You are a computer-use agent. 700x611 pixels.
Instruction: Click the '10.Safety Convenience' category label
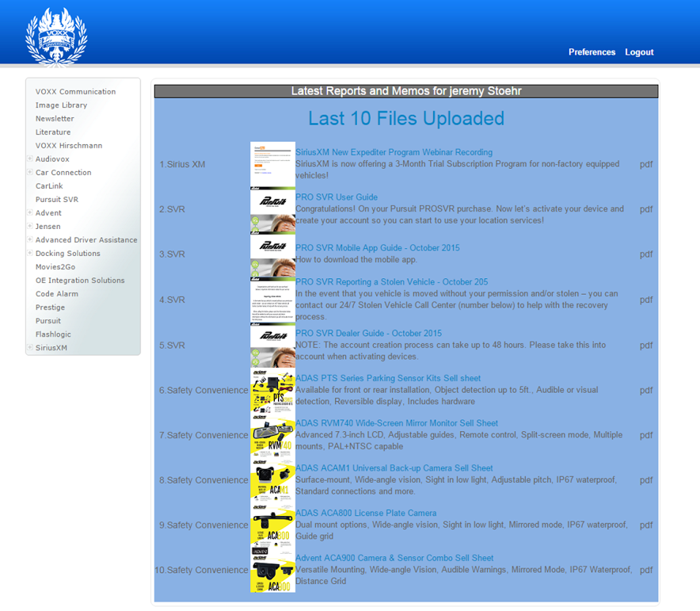tap(201, 570)
